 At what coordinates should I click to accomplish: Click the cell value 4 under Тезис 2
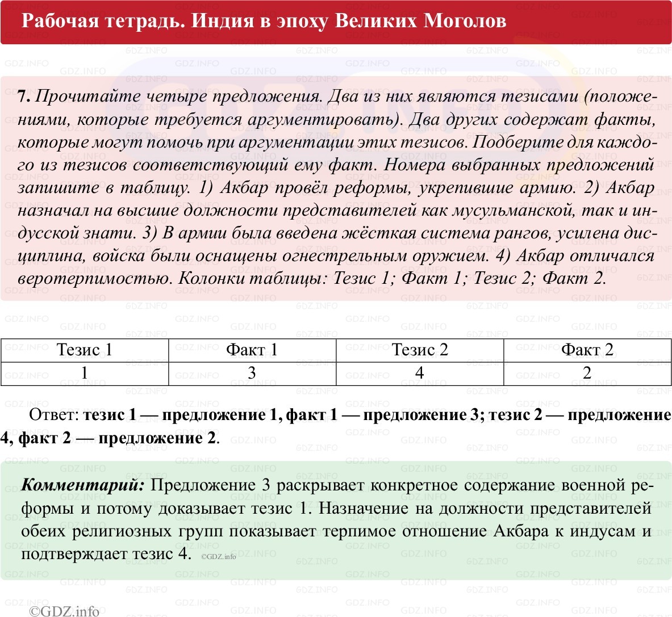pyautogui.click(x=420, y=373)
